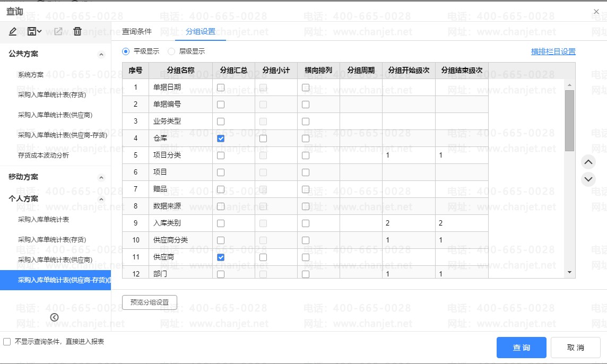Move the selected row down with the down arrow
Image resolution: width=607 pixels, height=364 pixels.
[588, 179]
